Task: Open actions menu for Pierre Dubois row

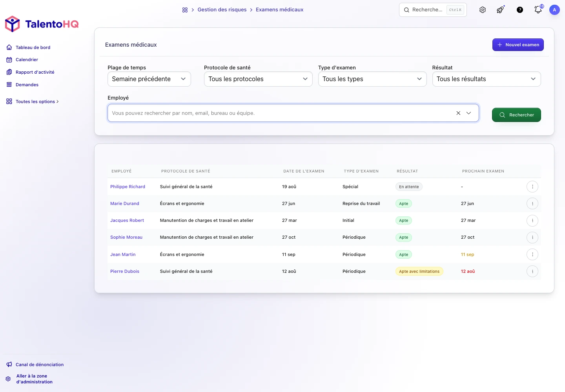Action: pyautogui.click(x=532, y=271)
